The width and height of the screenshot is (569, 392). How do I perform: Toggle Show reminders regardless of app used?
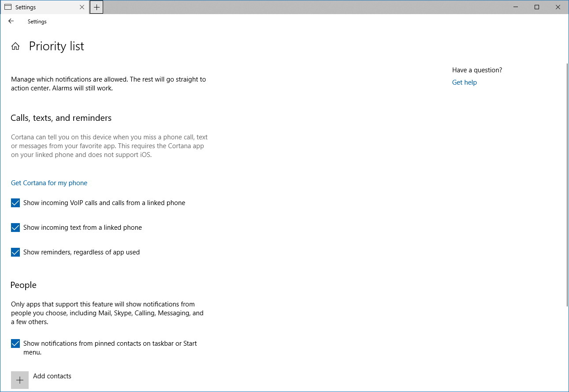coord(15,252)
